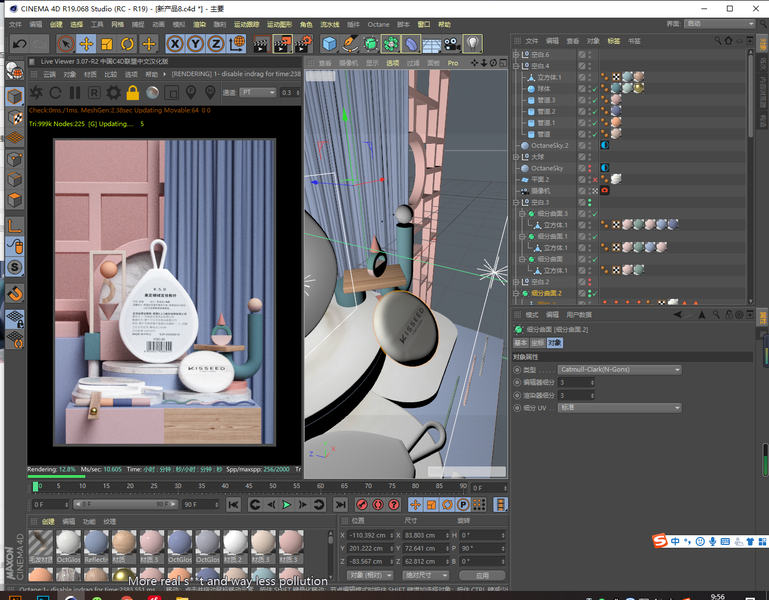Open the Catmull-Clark type dropdown
The height and width of the screenshot is (600, 769).
tap(619, 369)
